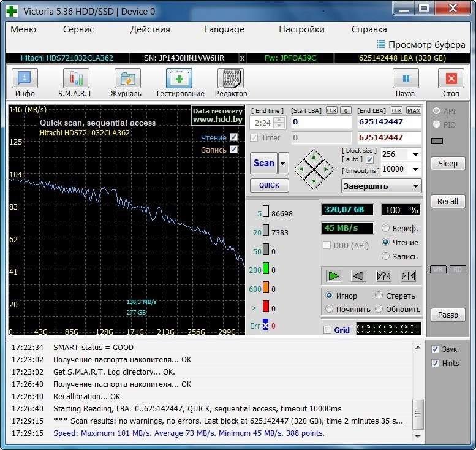Open the Настройки menu
476x450 pixels.
301,29
